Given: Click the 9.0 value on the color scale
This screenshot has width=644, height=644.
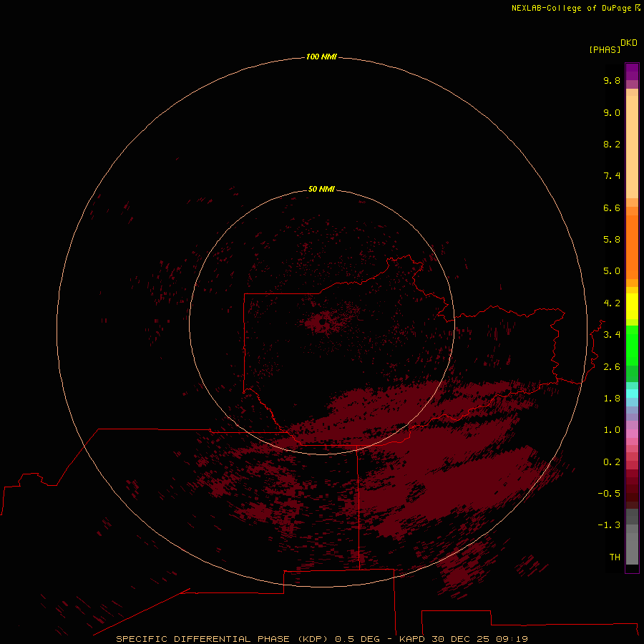Looking at the screenshot, I should click(x=612, y=112).
